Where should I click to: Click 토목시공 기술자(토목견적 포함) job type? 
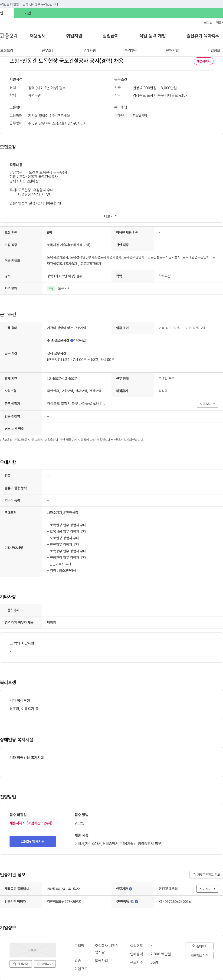click(x=69, y=245)
